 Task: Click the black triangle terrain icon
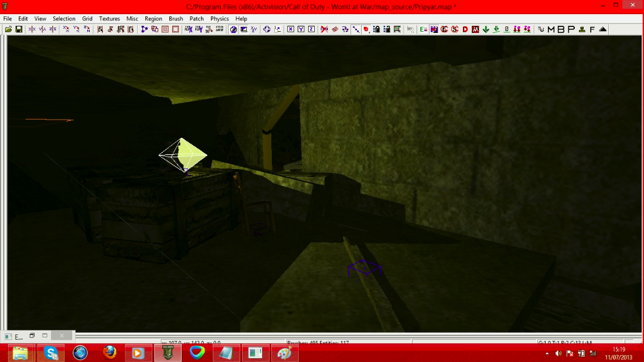603,29
